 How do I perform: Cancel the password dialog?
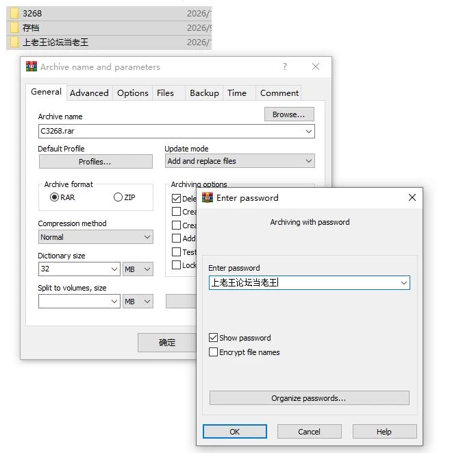pyautogui.click(x=309, y=432)
